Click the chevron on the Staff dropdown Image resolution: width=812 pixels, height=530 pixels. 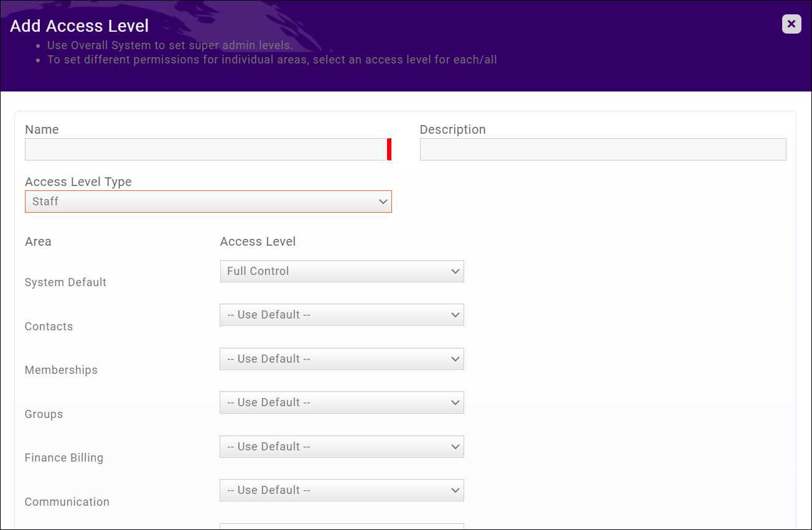click(383, 202)
